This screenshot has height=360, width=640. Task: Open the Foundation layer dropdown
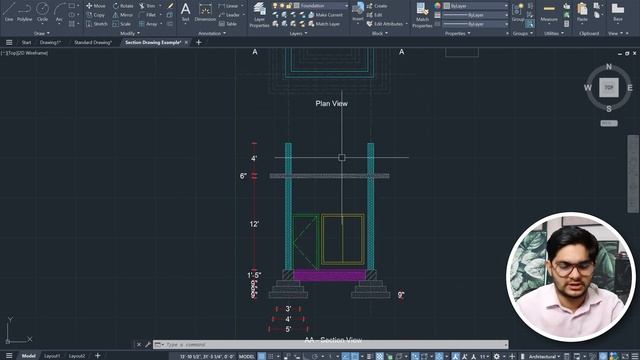pyautogui.click(x=347, y=6)
